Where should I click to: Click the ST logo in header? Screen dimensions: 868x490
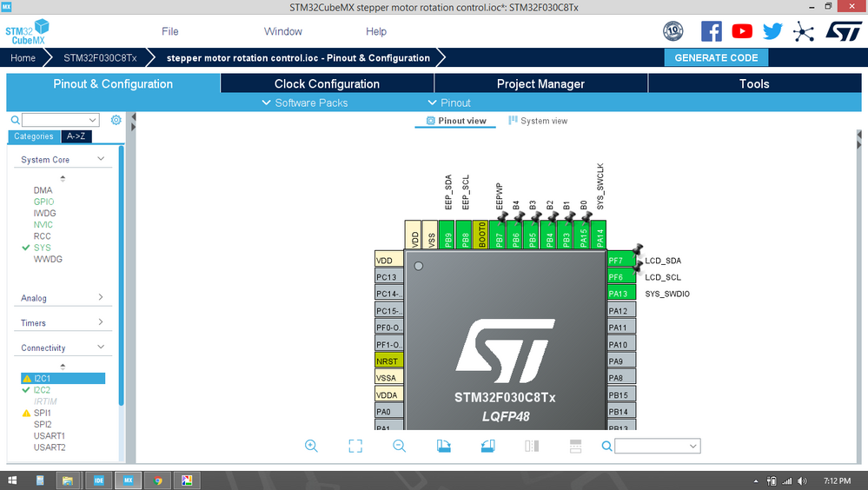click(844, 31)
